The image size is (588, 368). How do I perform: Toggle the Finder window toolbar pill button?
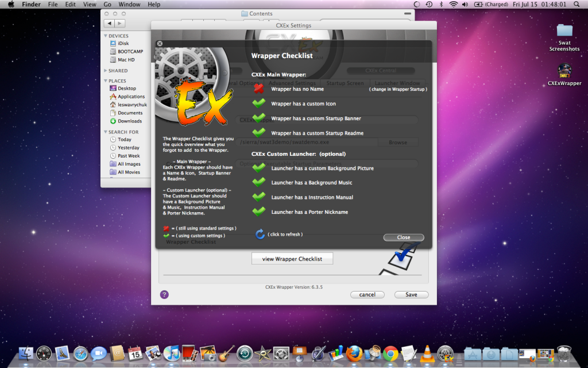(408, 14)
